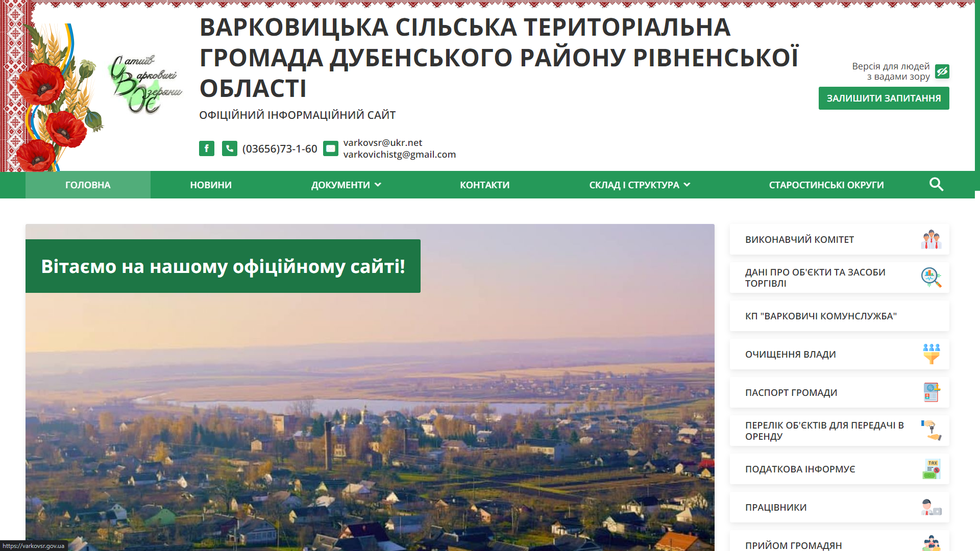Open the Facebook page icon

[206, 148]
